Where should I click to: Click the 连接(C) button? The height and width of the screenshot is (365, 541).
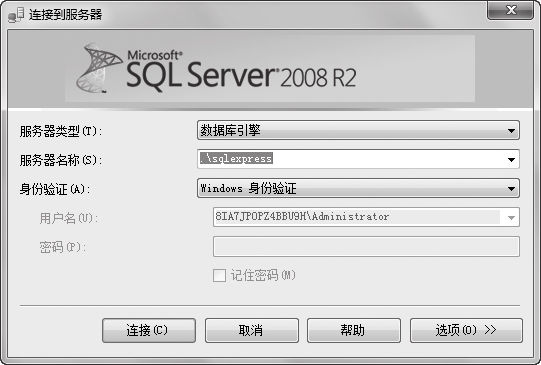click(149, 330)
